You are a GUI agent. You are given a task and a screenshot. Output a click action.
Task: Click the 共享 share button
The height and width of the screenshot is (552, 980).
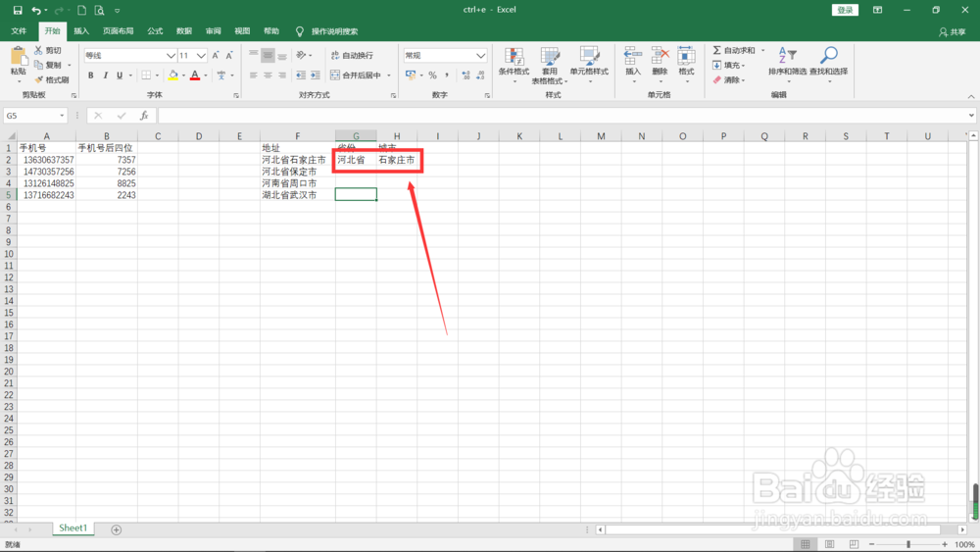click(952, 32)
